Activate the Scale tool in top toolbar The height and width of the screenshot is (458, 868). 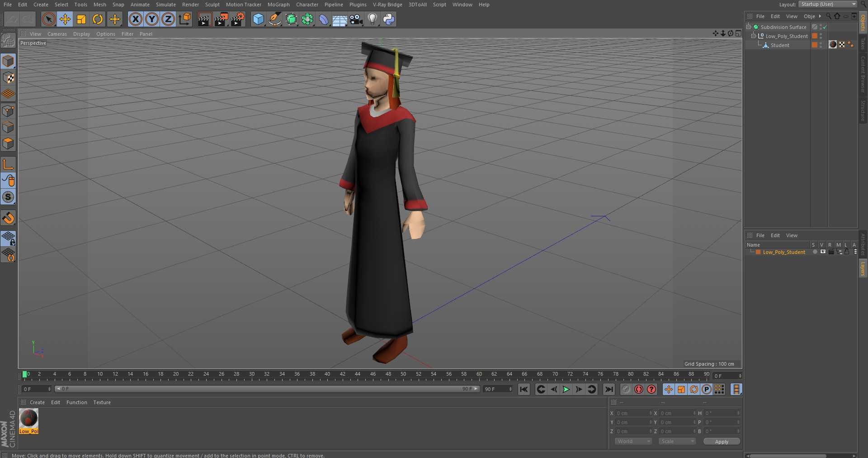tap(81, 19)
